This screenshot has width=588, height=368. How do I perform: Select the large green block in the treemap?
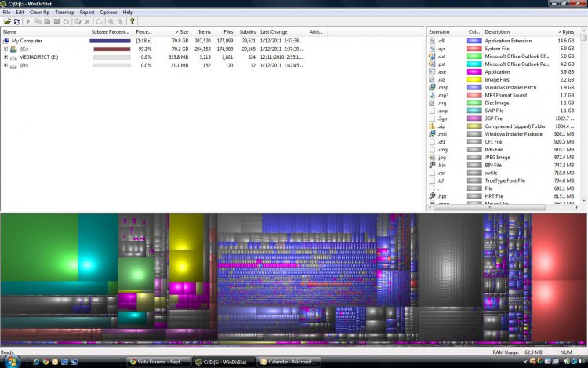pyautogui.click(x=39, y=248)
